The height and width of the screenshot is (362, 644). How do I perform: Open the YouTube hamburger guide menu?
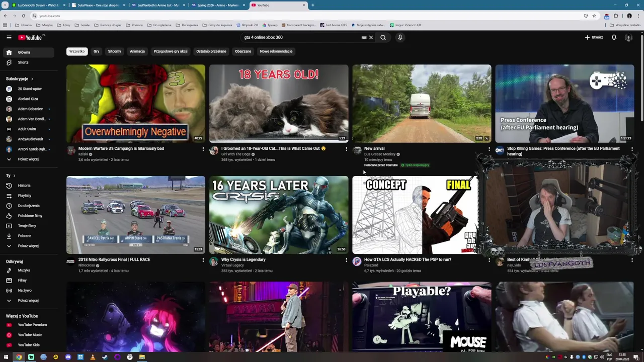[x=9, y=37]
